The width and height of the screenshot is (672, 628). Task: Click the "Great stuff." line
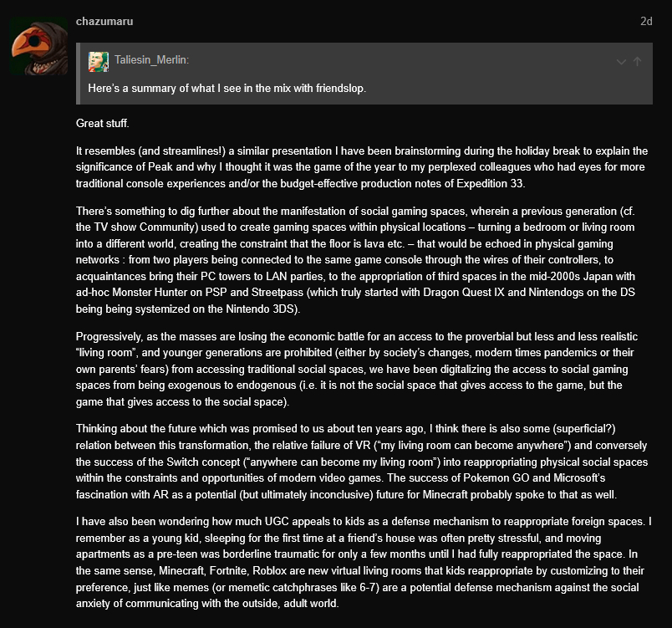click(x=103, y=123)
